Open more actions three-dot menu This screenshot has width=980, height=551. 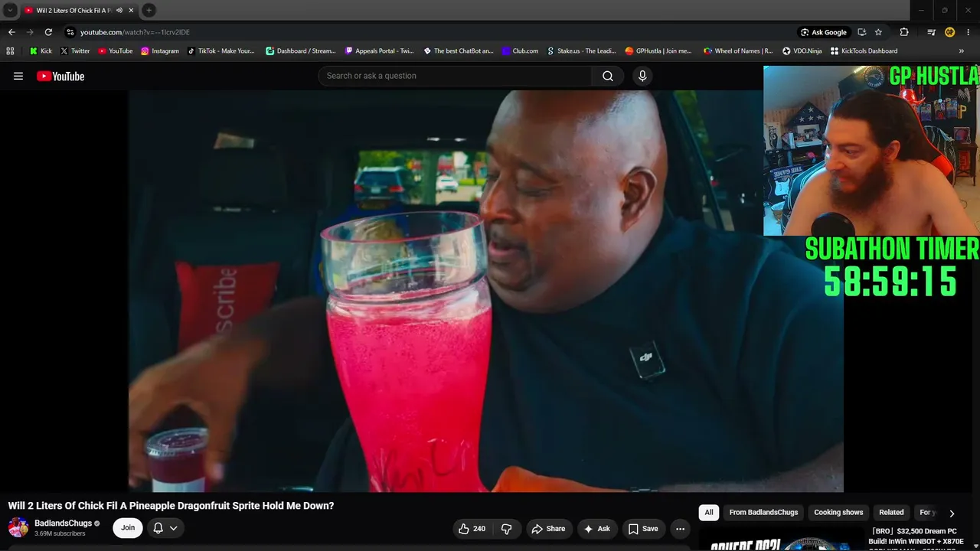point(680,529)
